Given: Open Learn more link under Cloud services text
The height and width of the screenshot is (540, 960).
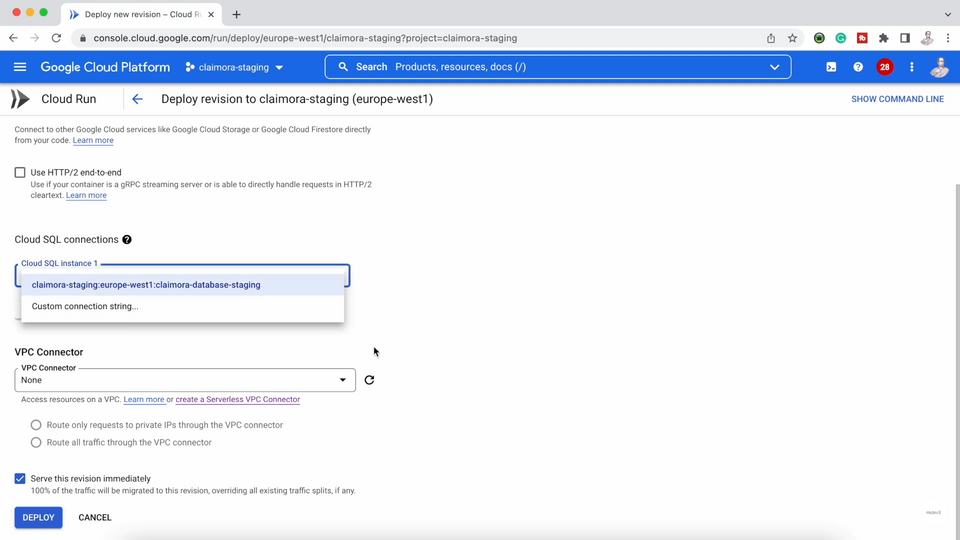Looking at the screenshot, I should point(93,140).
